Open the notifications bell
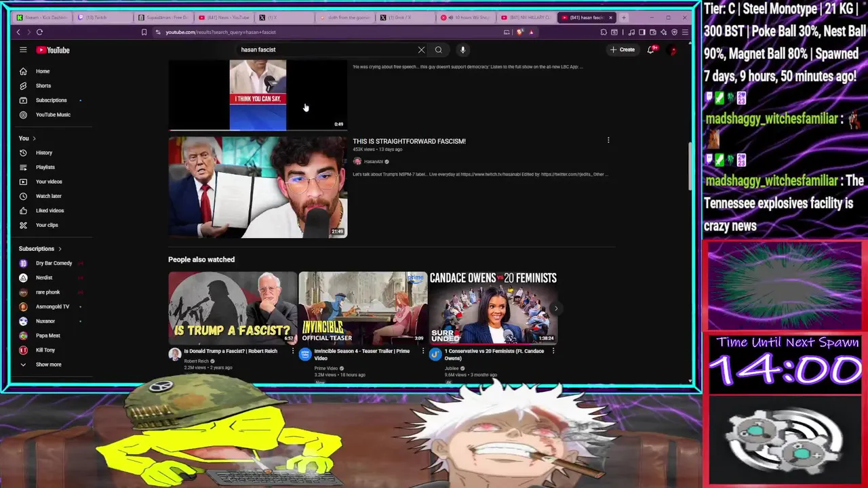 click(651, 49)
